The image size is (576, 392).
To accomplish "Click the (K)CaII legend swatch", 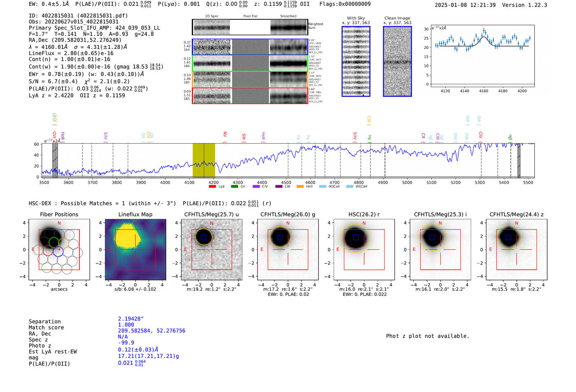I will pyautogui.click(x=323, y=186).
